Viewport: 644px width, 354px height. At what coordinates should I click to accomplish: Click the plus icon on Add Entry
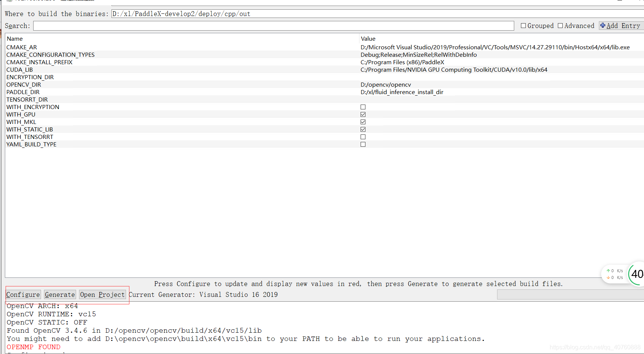603,25
